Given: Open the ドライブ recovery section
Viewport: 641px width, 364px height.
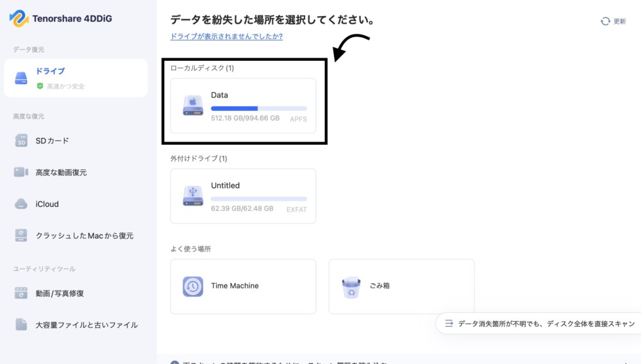Looking at the screenshot, I should (x=76, y=78).
